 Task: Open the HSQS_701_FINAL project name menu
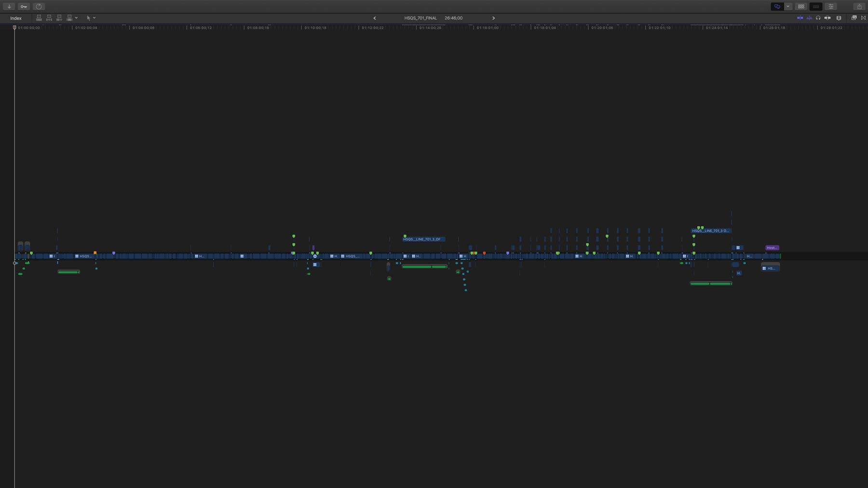[420, 18]
